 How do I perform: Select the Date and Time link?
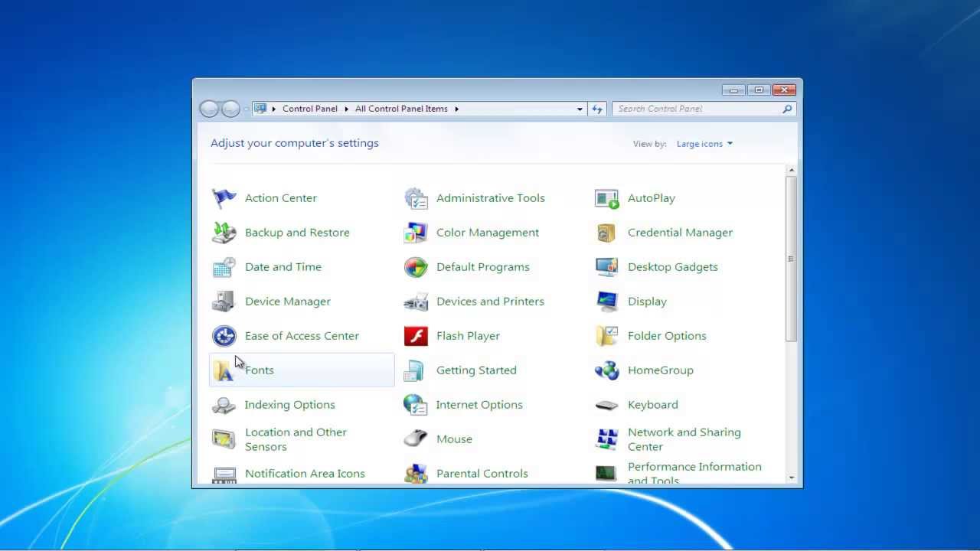point(283,267)
